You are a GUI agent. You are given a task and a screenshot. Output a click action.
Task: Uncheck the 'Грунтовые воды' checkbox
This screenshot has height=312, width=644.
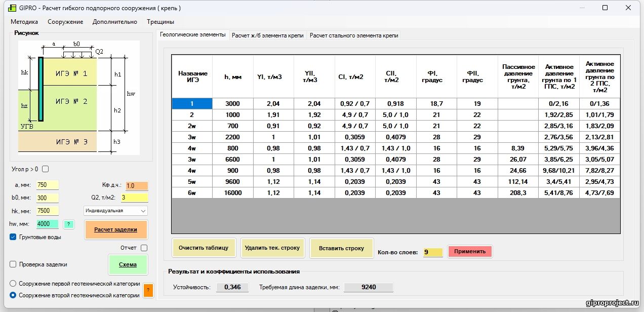pyautogui.click(x=13, y=237)
